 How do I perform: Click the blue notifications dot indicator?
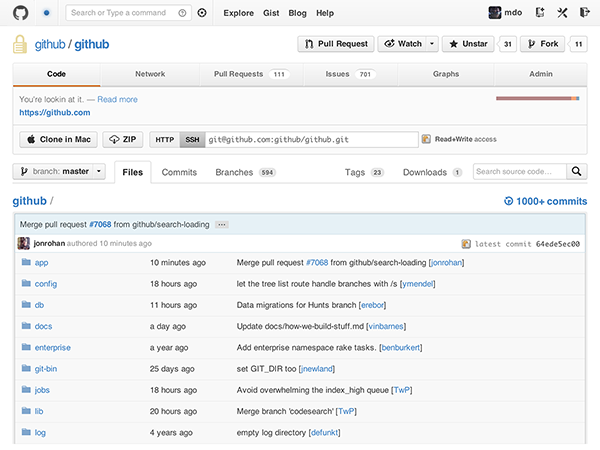pyautogui.click(x=46, y=13)
